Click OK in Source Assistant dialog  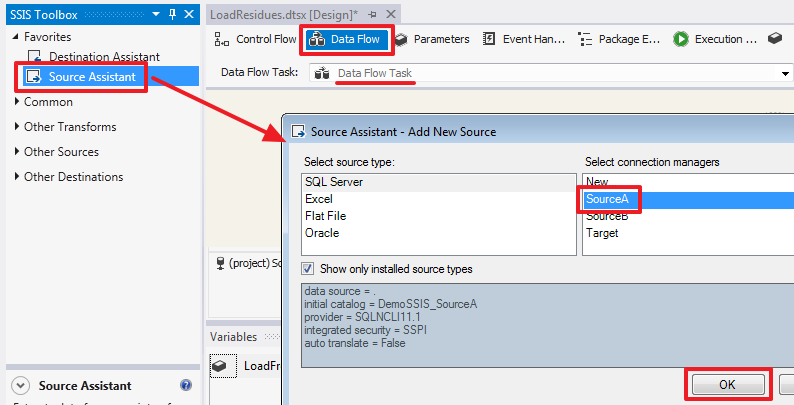click(728, 385)
